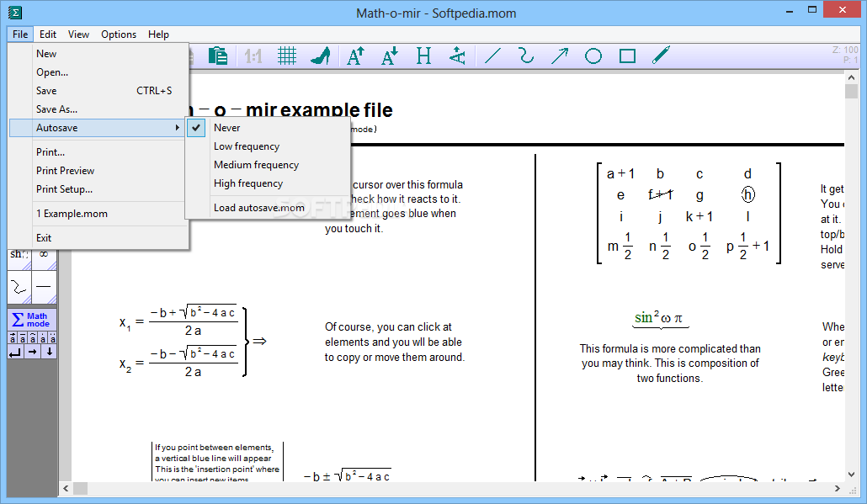Click the decrease font size A-down icon
Image resolution: width=867 pixels, height=504 pixels.
tap(390, 56)
